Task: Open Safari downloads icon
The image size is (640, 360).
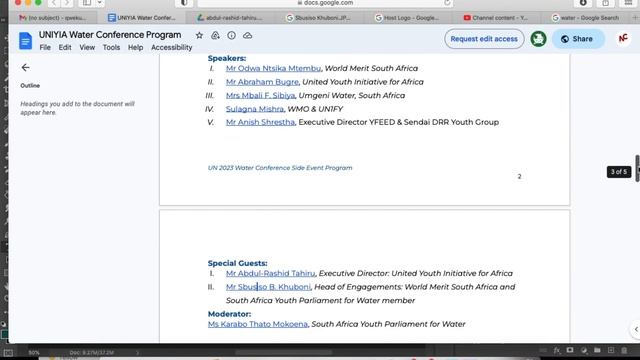Action: pyautogui.click(x=583, y=3)
